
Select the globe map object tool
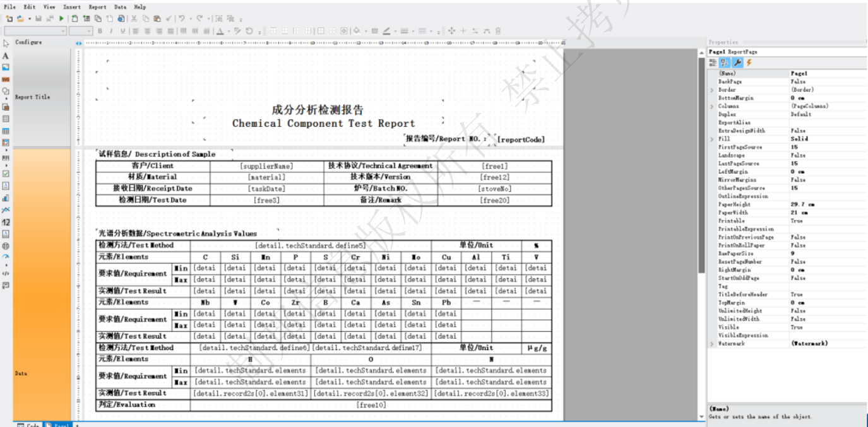point(6,246)
